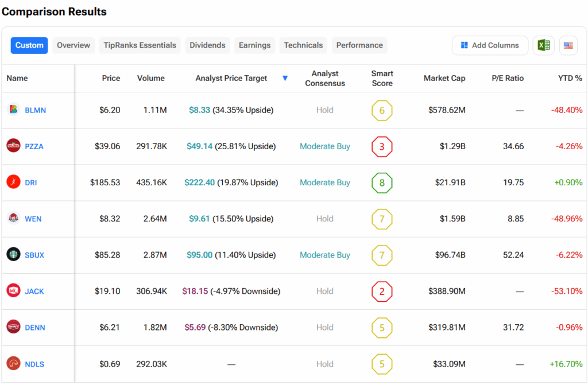The image size is (588, 385).
Task: Click the Darden logo icon for DRI
Action: click(x=13, y=182)
